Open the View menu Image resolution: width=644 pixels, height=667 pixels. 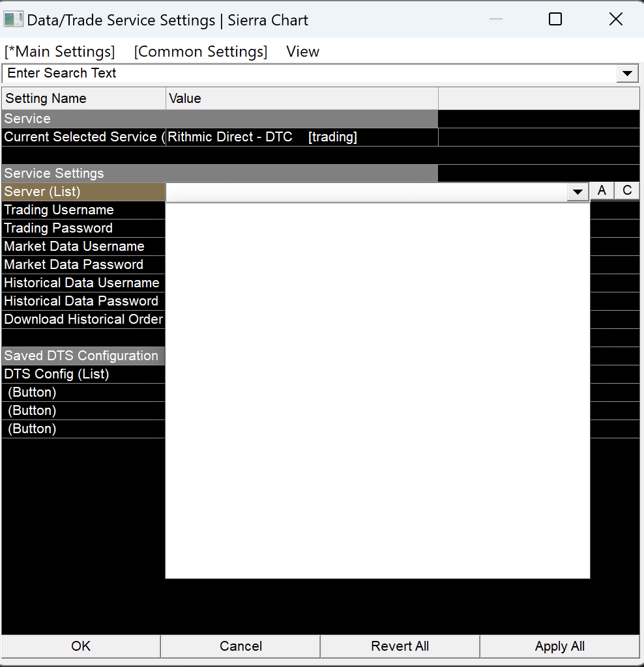tap(302, 51)
